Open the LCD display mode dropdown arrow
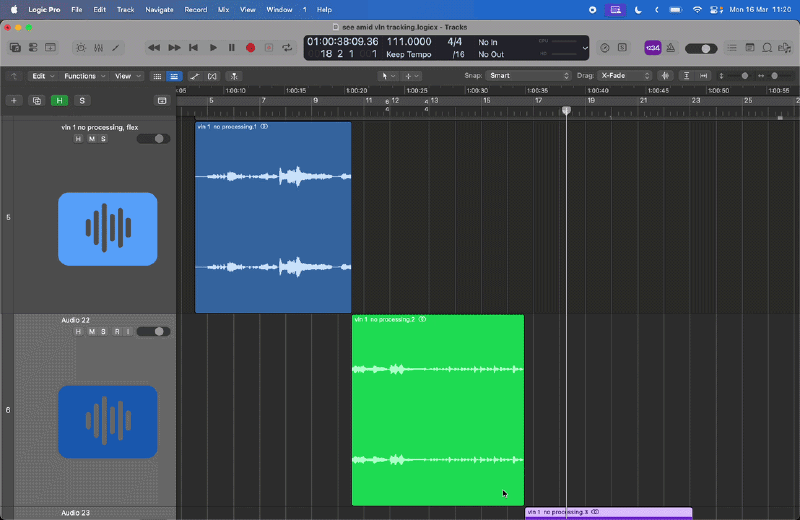This screenshot has height=520, width=800. click(x=585, y=48)
